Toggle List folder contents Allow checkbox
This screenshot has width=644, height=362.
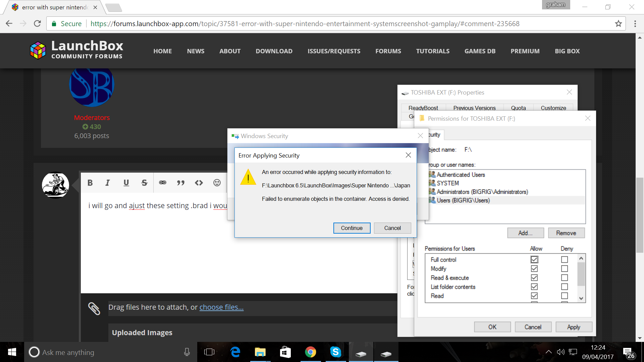tap(534, 287)
